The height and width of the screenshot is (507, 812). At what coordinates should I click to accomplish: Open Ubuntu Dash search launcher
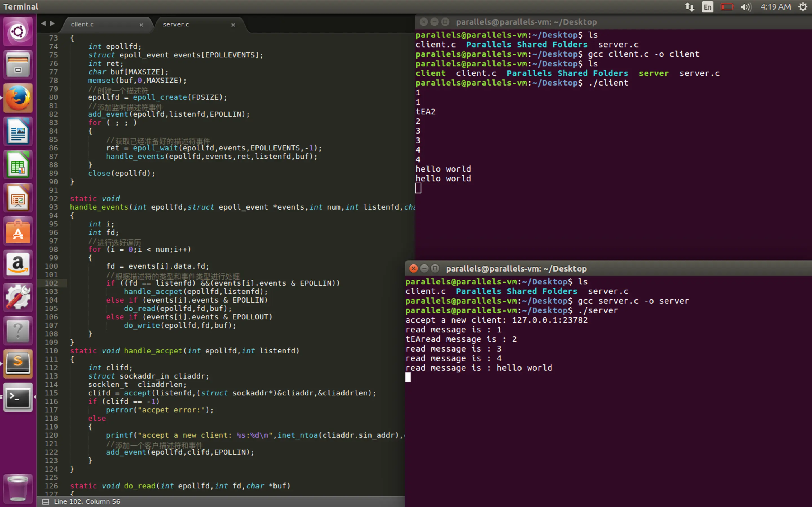(18, 32)
